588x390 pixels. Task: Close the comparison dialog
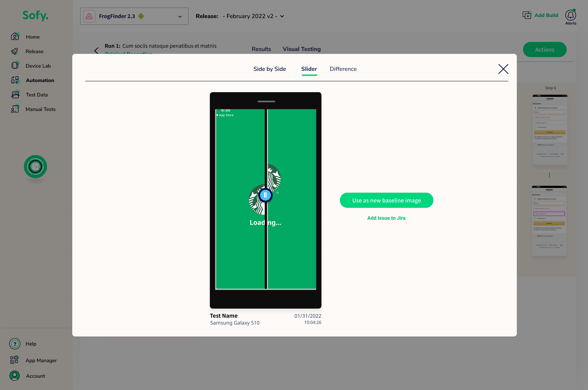[503, 69]
